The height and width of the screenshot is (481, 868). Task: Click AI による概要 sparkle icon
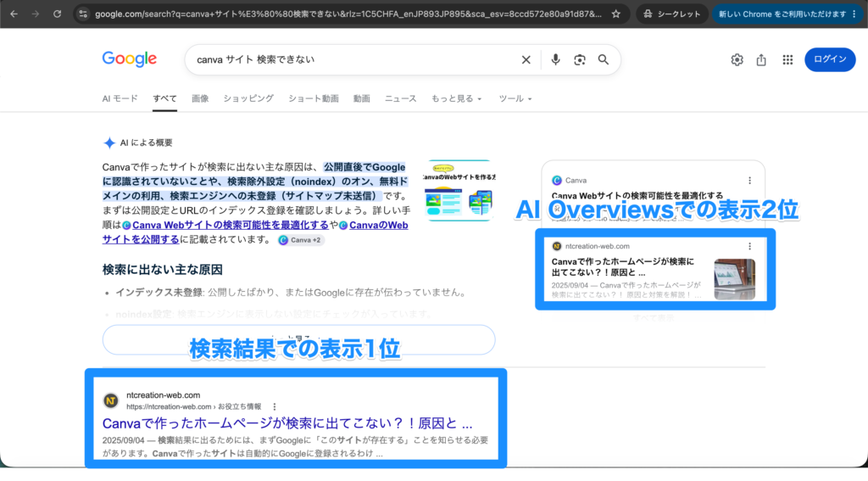pyautogui.click(x=109, y=143)
